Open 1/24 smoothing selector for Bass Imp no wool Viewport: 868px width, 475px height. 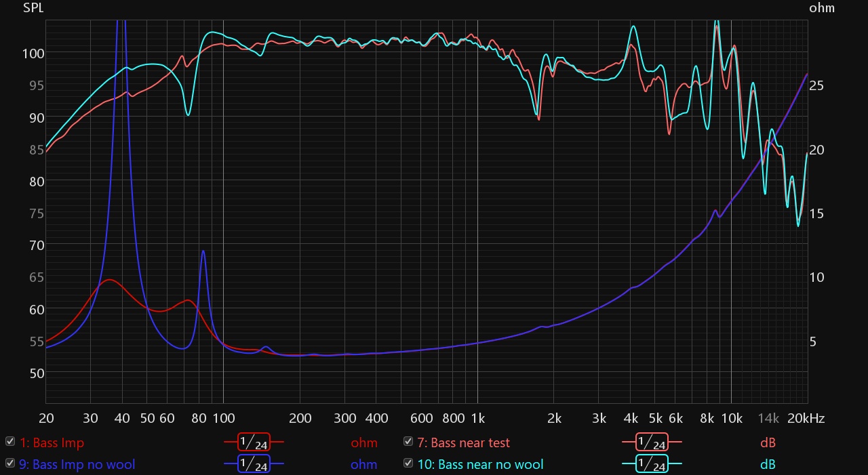pos(254,464)
